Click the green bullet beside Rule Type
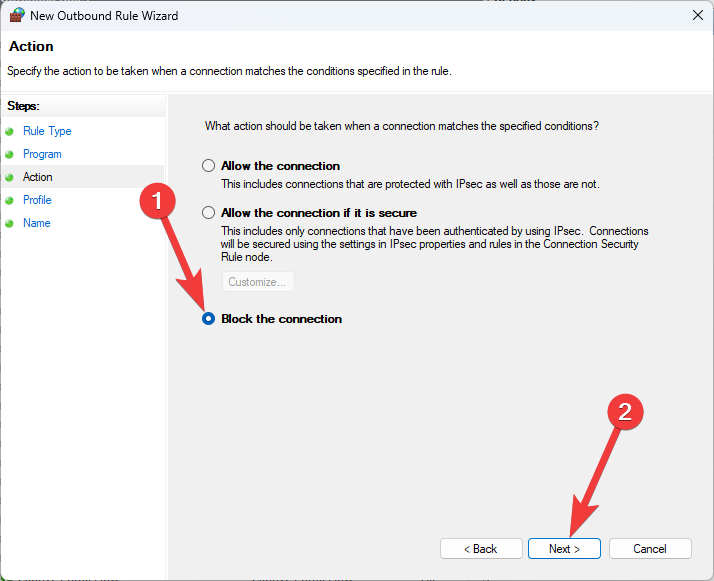The image size is (714, 581). pyautogui.click(x=10, y=131)
